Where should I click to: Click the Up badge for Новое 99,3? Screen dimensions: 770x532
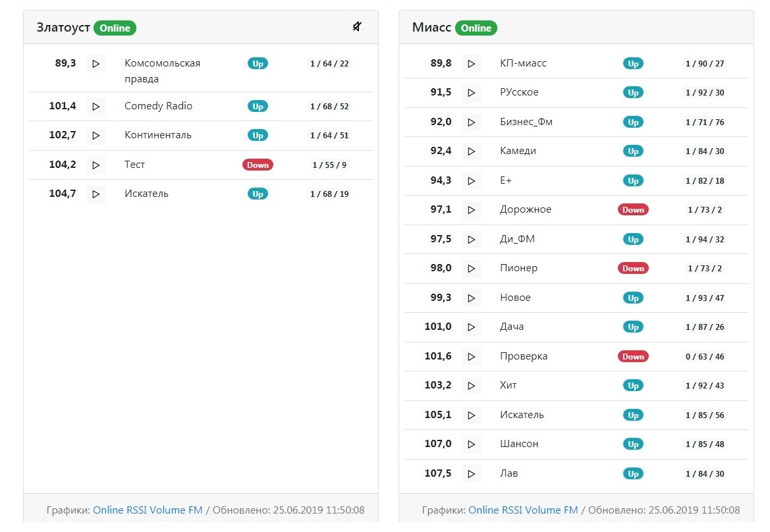click(x=633, y=298)
